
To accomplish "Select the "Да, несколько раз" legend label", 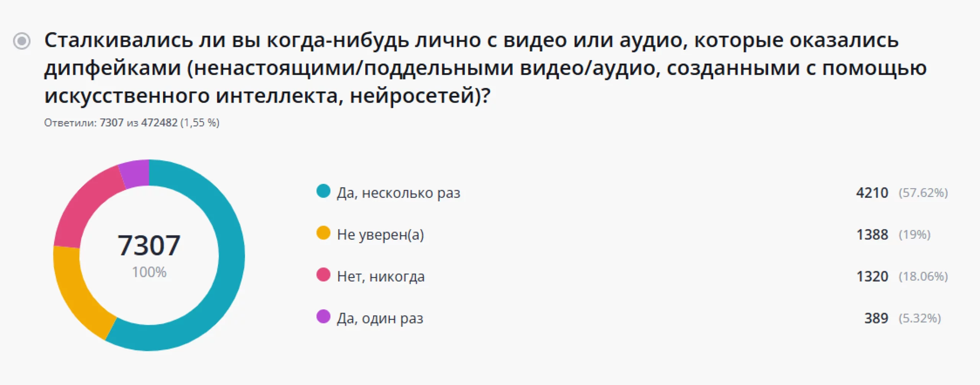I will tap(399, 193).
